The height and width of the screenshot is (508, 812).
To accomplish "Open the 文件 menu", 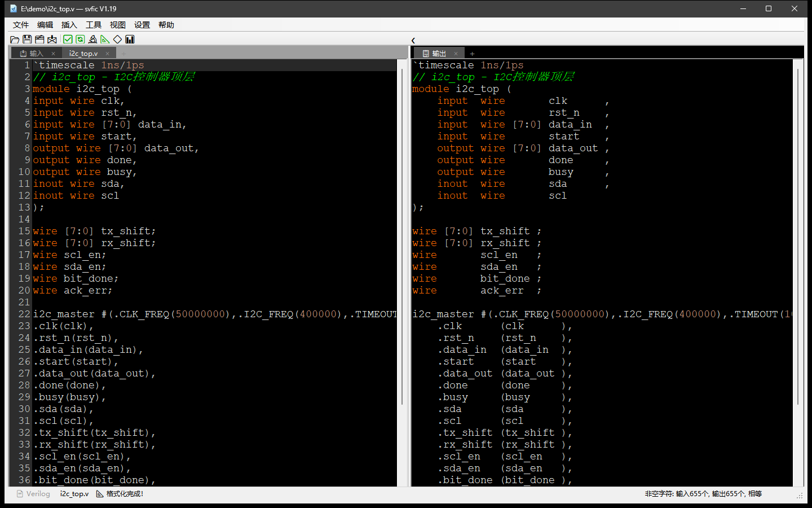I will tap(21, 25).
